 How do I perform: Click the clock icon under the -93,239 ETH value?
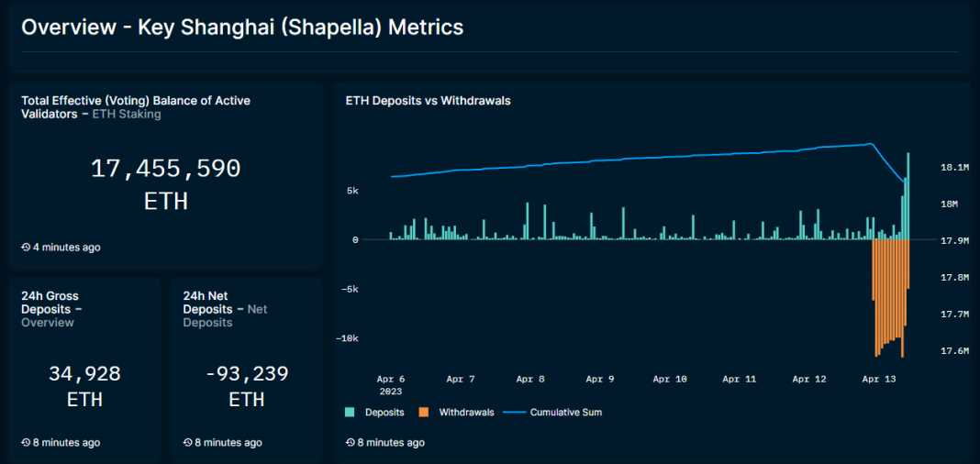[x=188, y=443]
